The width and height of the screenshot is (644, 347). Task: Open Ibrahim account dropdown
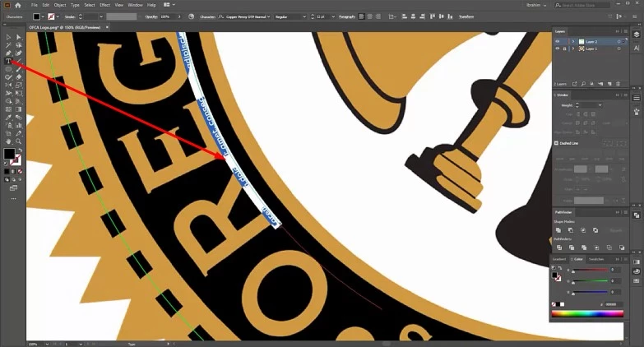pyautogui.click(x=536, y=5)
